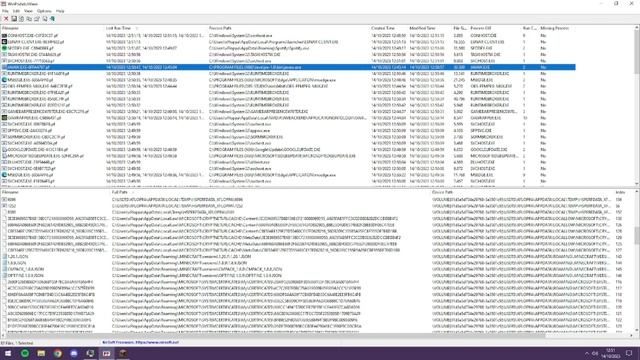Select the TASKHOSTW.EXE prefetch row

pos(288,54)
